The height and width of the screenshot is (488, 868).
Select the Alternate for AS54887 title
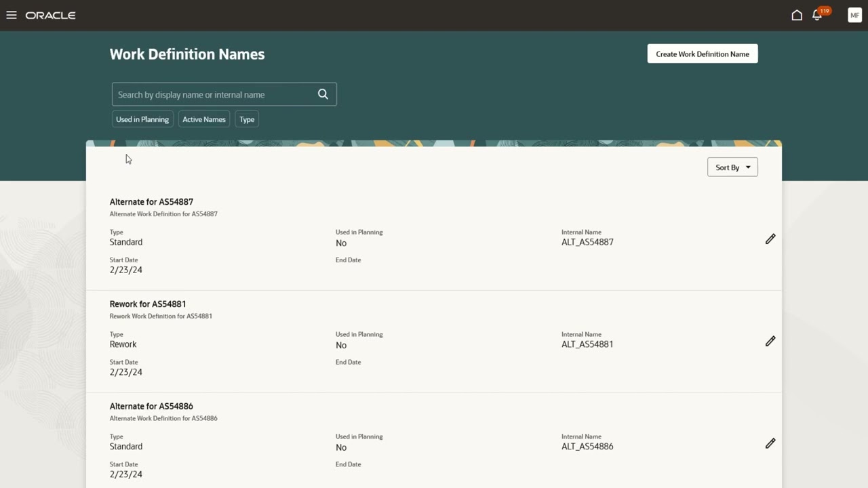tap(151, 202)
